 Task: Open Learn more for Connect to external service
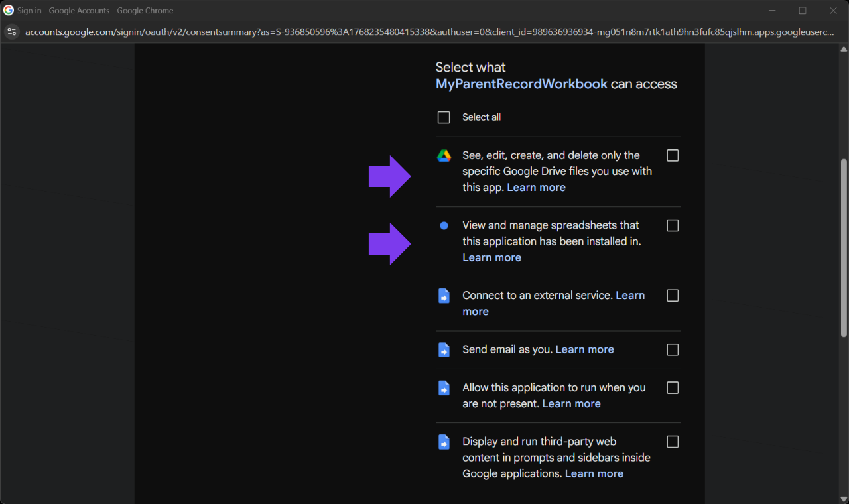[553, 303]
